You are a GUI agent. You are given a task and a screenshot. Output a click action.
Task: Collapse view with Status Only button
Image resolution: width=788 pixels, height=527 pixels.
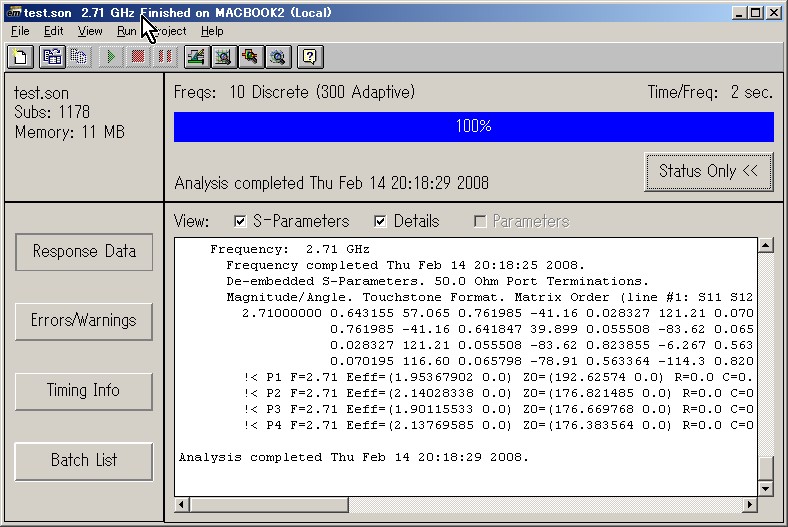click(x=709, y=172)
